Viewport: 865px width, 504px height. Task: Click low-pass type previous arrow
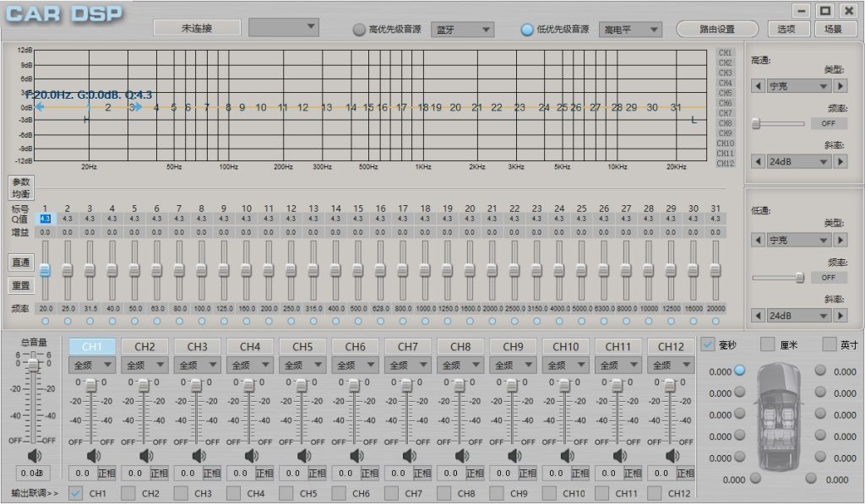click(x=758, y=240)
